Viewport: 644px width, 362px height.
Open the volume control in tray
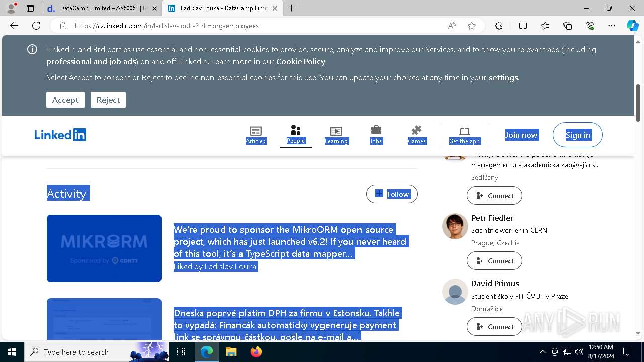[x=579, y=352]
